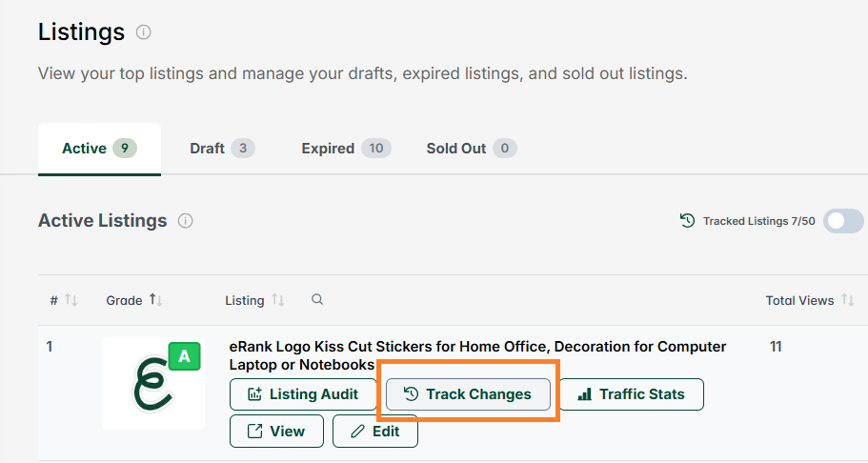
Task: Click the eRank logo listing thumbnail
Action: 153,383
